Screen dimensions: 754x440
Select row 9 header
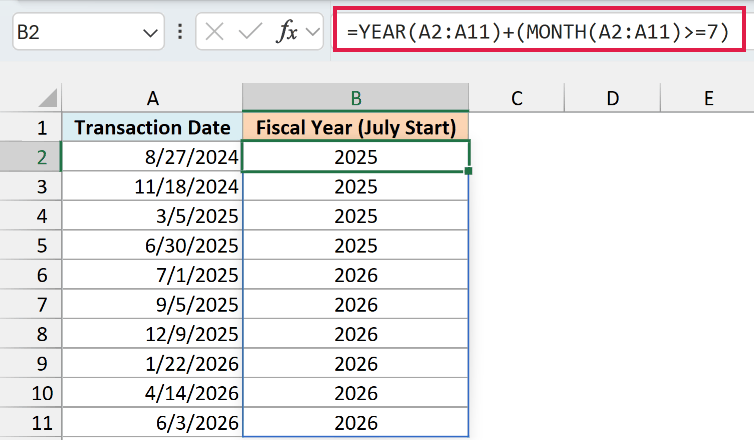31,364
